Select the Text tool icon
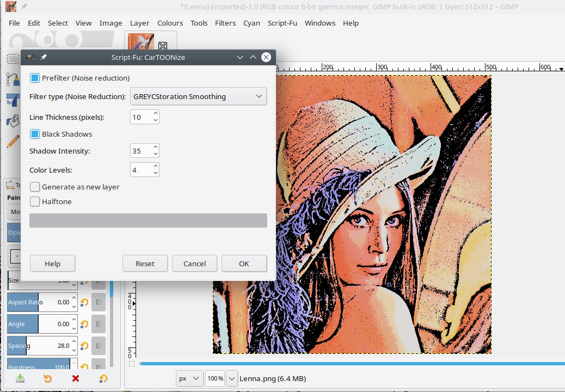The height and width of the screenshot is (392, 565). 13,100
